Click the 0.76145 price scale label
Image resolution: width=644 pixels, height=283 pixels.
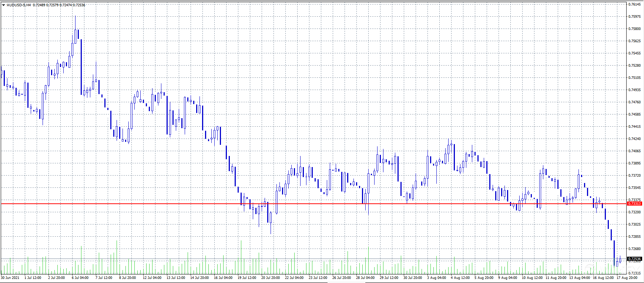tap(634, 4)
